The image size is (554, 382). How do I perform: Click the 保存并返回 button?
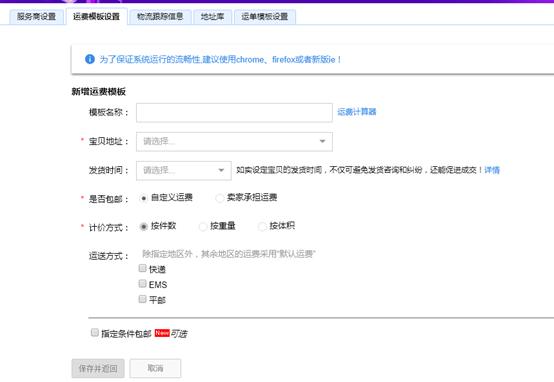(98, 369)
